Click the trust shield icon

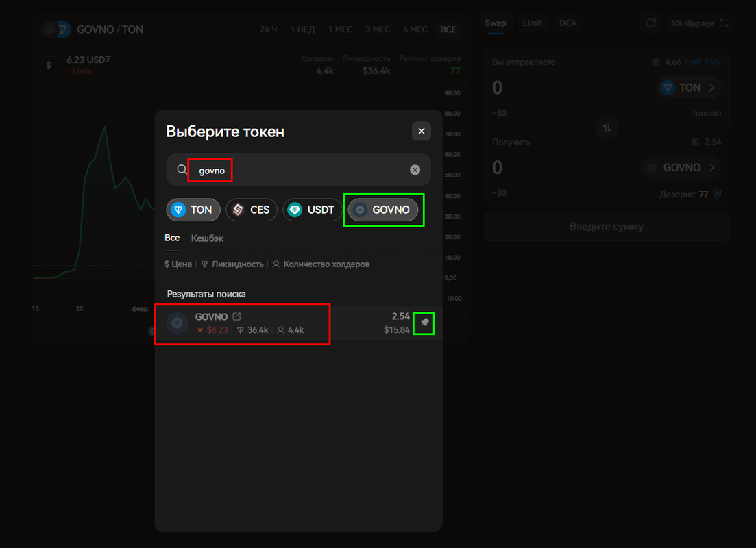pos(717,194)
